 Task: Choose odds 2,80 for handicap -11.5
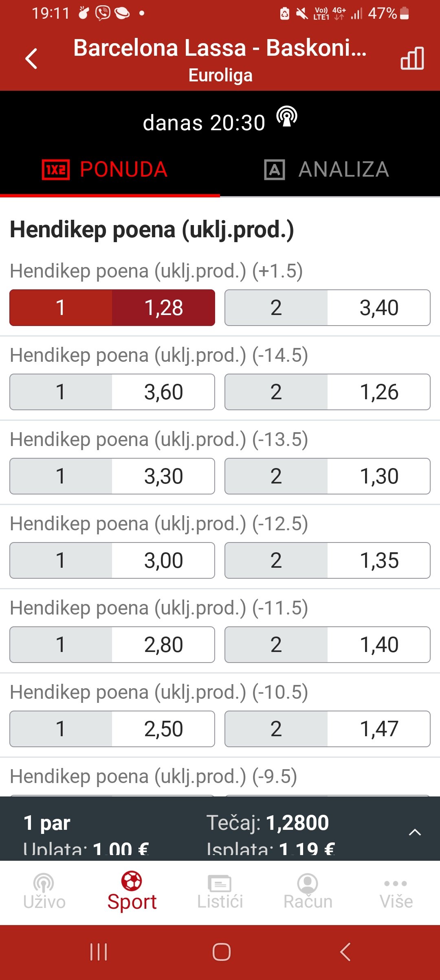click(112, 645)
